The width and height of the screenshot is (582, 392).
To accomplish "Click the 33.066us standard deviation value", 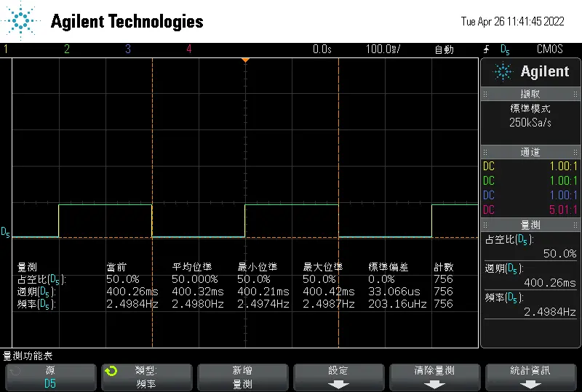I will [394, 292].
